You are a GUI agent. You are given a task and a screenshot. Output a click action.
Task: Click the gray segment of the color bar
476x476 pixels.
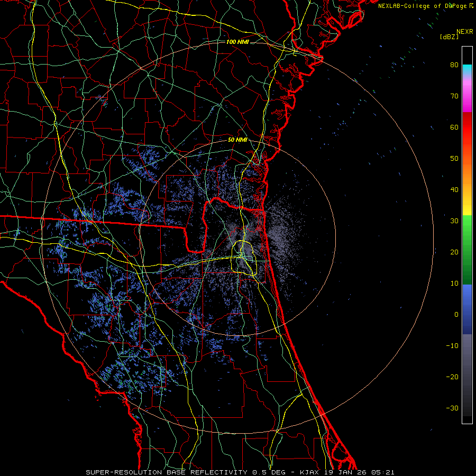[x=467, y=375]
